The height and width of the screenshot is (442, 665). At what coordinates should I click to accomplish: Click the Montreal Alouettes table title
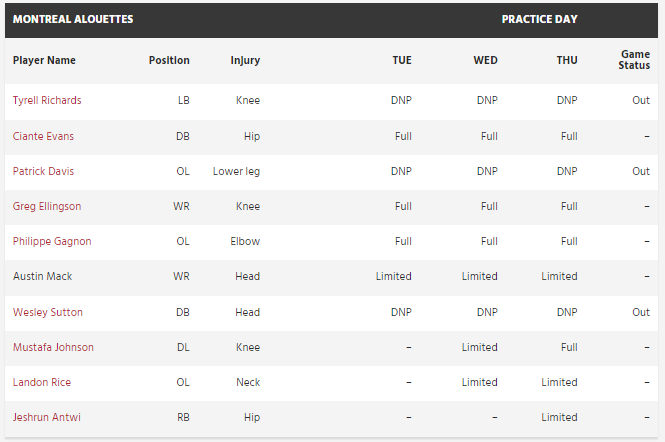pyautogui.click(x=73, y=19)
